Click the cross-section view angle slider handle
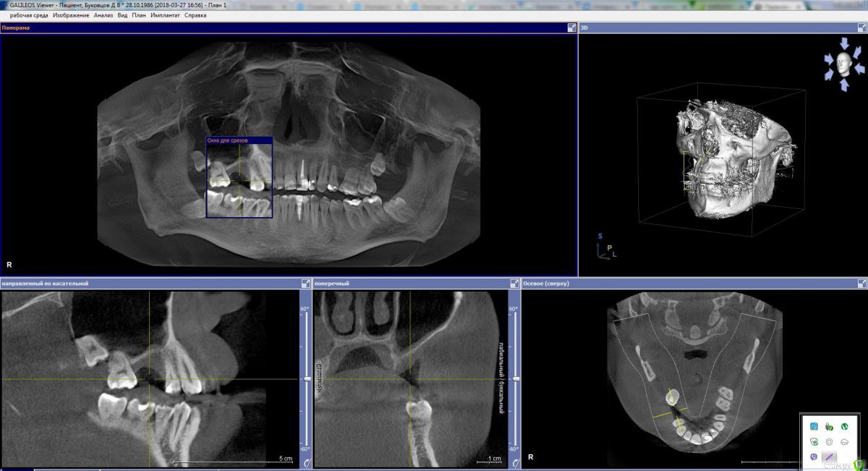Image resolution: width=868 pixels, height=471 pixels. (x=515, y=378)
